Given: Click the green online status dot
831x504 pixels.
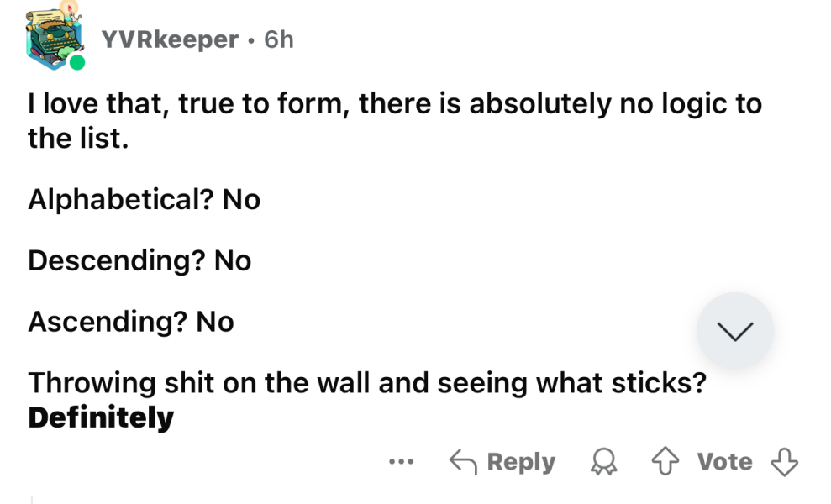Looking at the screenshot, I should (76, 64).
